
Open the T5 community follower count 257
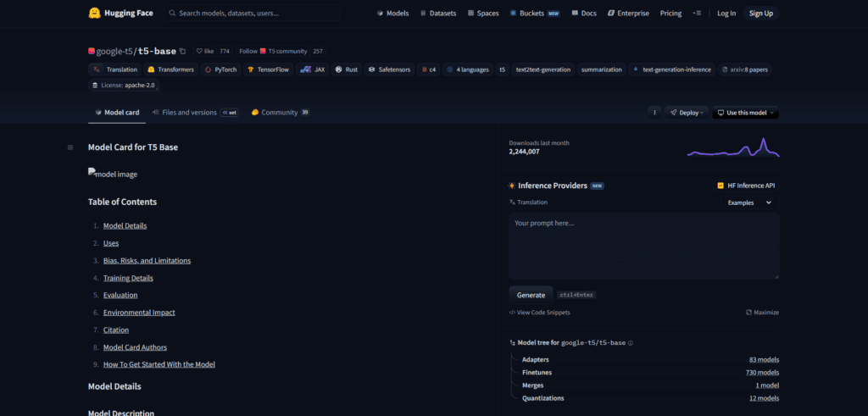(x=318, y=52)
